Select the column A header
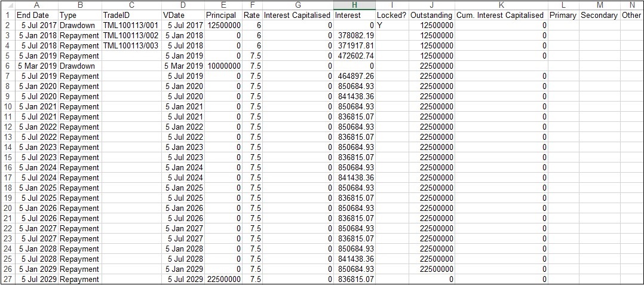Viewport: 644px width, 285px height. pyautogui.click(x=36, y=5)
